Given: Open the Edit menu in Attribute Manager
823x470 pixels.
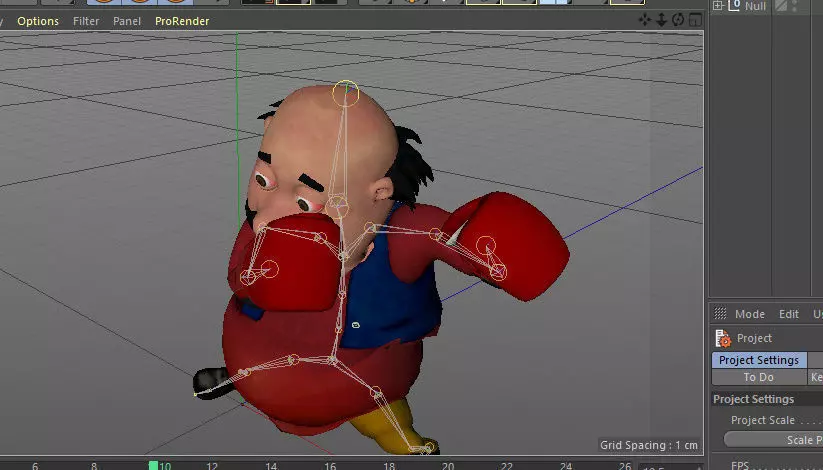Looking at the screenshot, I should point(788,314).
